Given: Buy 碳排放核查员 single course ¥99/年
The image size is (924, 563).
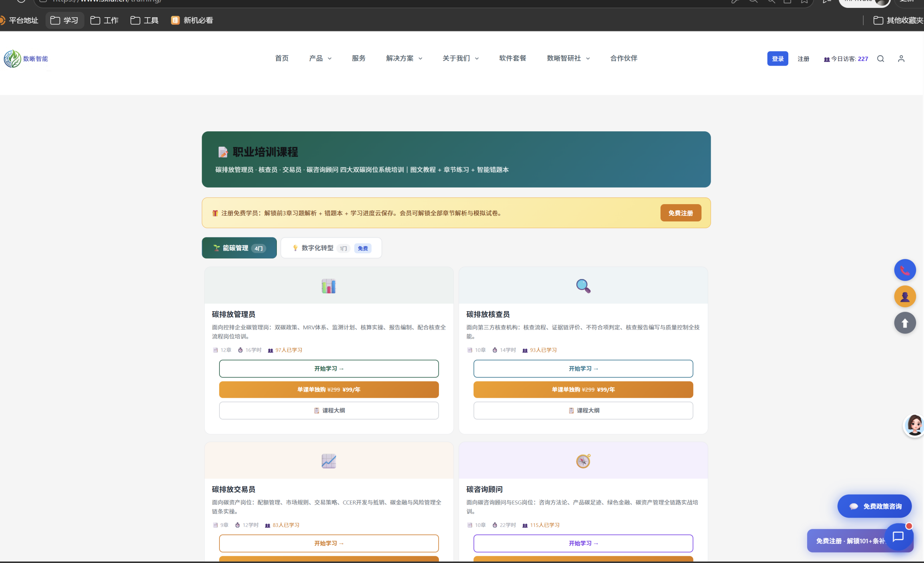Looking at the screenshot, I should click(583, 390).
